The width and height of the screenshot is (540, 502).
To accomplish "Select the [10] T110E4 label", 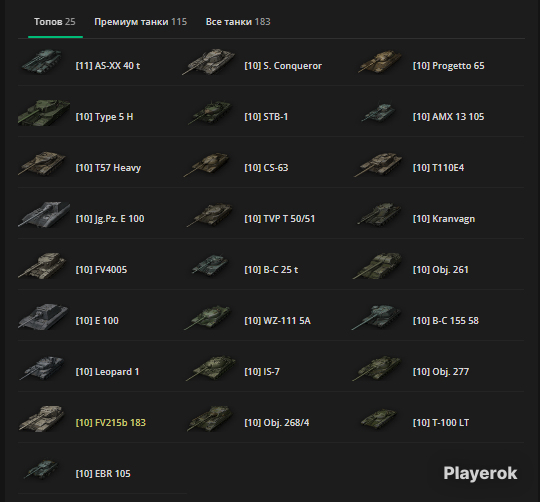I will (x=438, y=168).
